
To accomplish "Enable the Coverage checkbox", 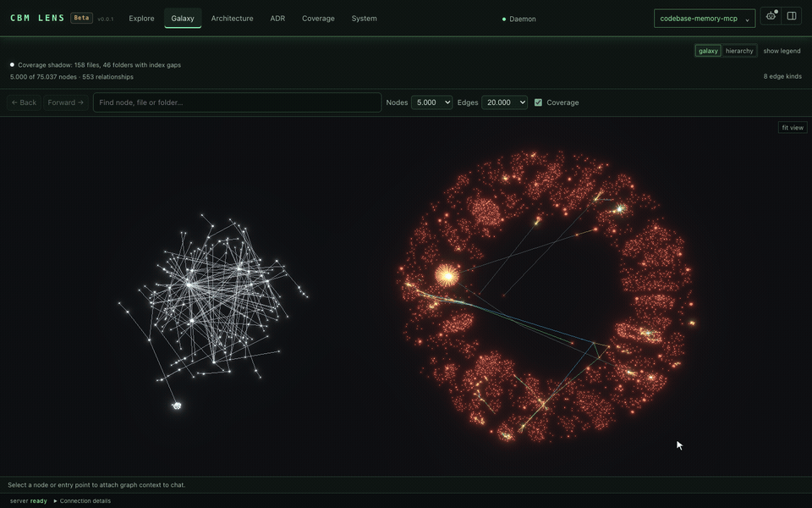I will [x=538, y=102].
